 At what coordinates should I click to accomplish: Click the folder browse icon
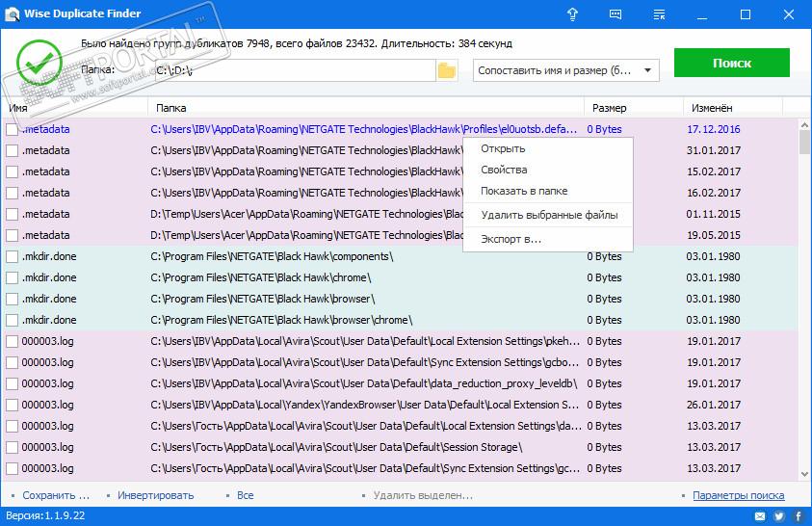click(446, 70)
